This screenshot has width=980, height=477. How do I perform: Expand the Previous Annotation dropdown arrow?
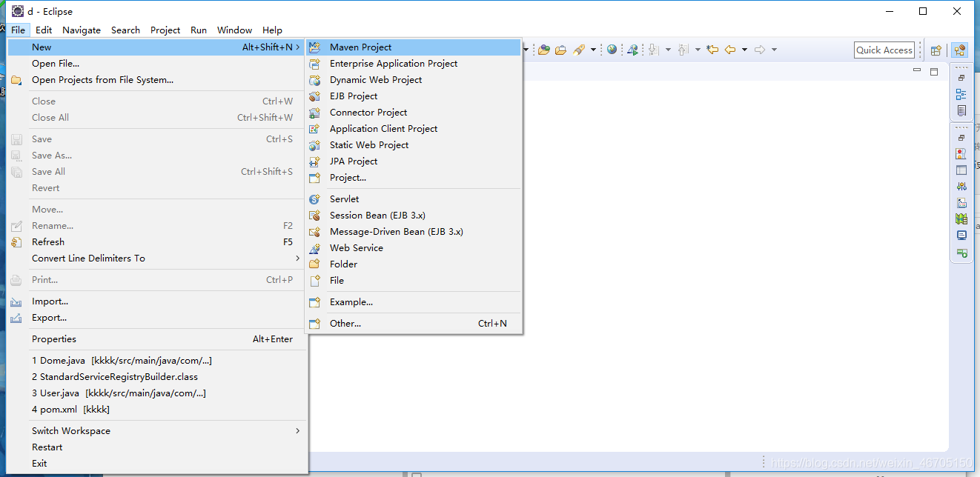(x=698, y=50)
